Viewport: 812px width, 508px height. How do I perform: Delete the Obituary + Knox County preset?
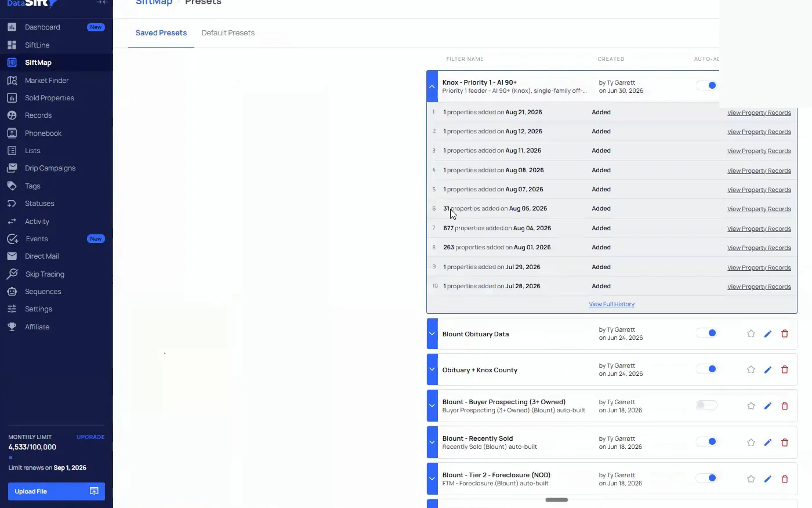tap(785, 369)
